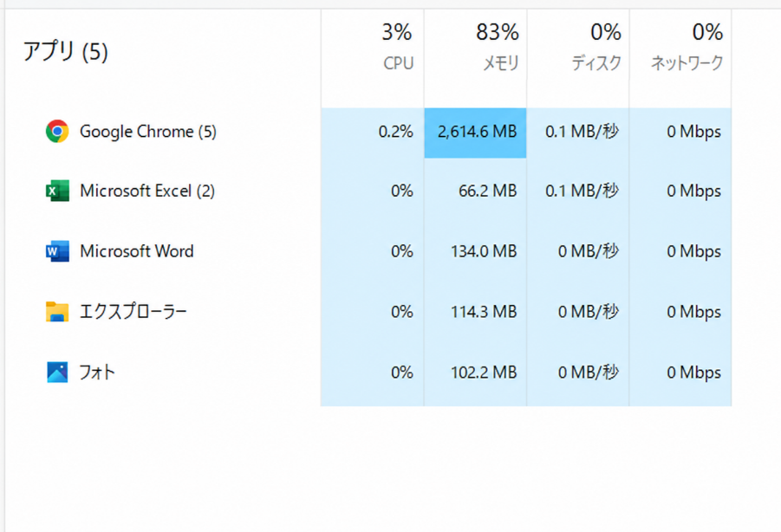Viewport: 781px width, 532px height.
Task: Select the フォト process name
Action: click(97, 373)
